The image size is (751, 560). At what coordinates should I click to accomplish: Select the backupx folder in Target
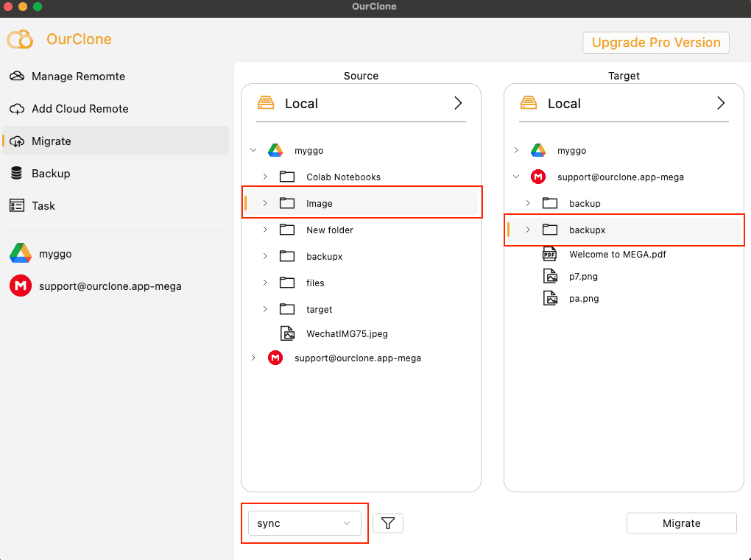587,230
